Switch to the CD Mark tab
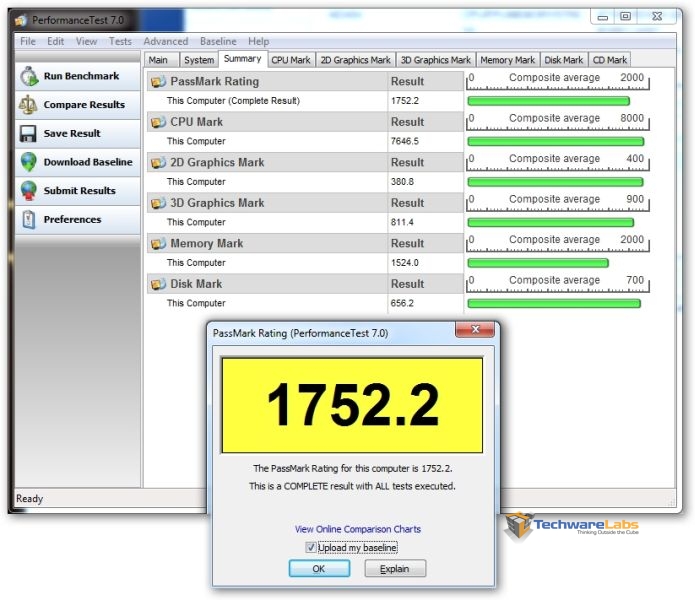Viewport: 695px width, 600px height. coord(610,60)
